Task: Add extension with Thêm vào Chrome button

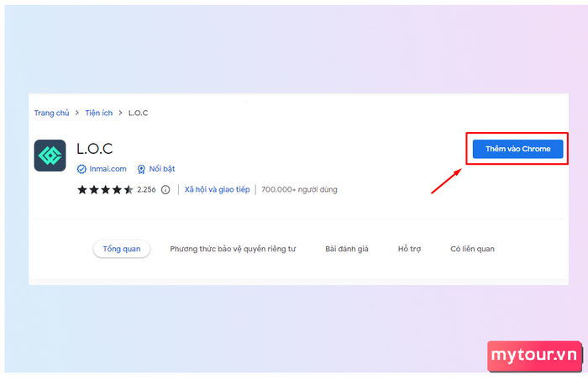Action: [x=517, y=149]
